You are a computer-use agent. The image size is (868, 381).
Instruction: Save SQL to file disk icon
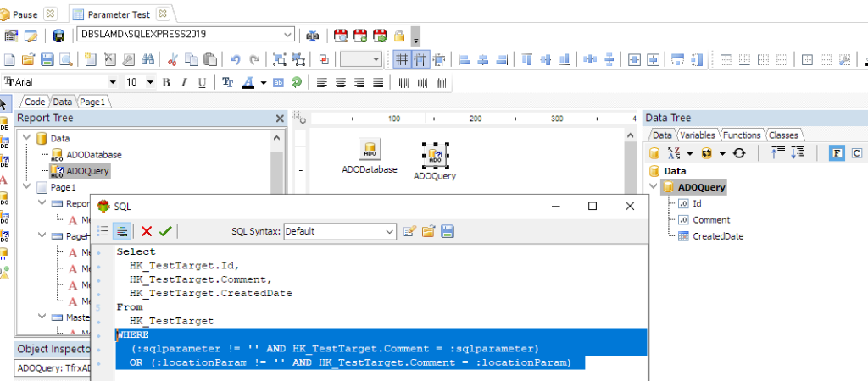(448, 231)
